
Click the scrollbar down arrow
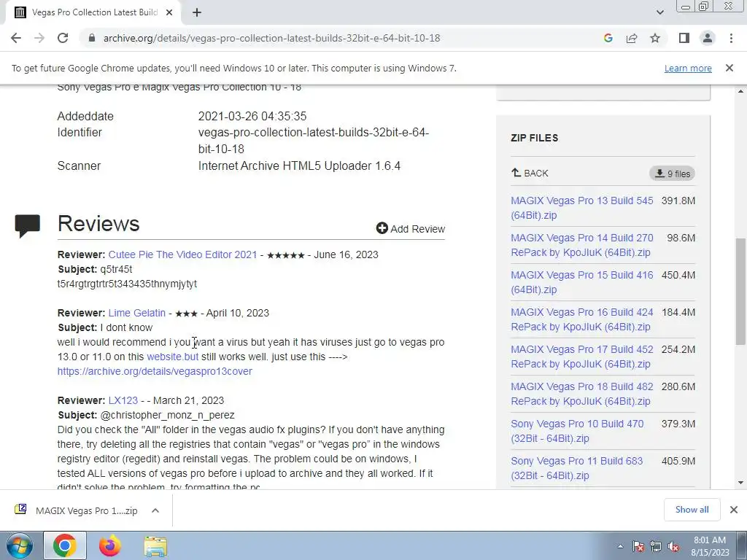click(x=740, y=483)
